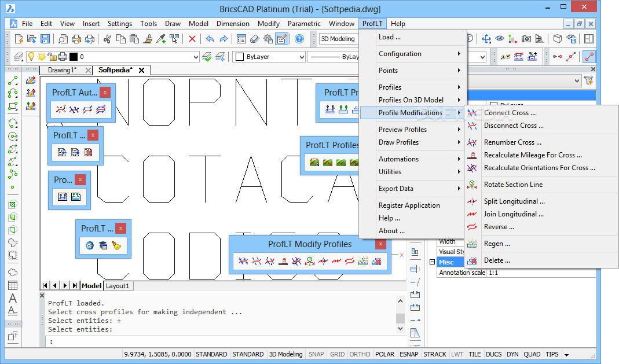Click the blue Help question mark icon
Viewport: 619px width, 364px height.
click(x=299, y=39)
